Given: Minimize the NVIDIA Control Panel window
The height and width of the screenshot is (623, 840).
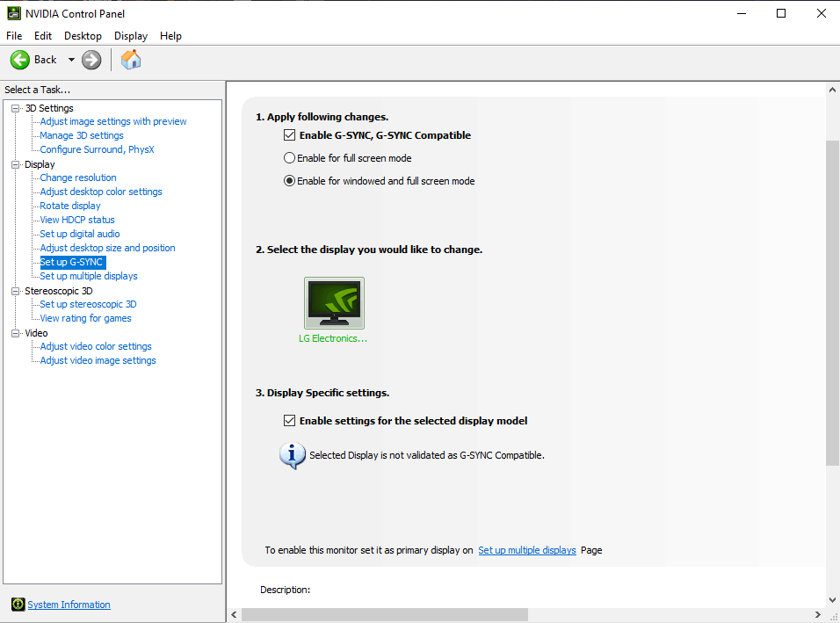Looking at the screenshot, I should pyautogui.click(x=742, y=13).
